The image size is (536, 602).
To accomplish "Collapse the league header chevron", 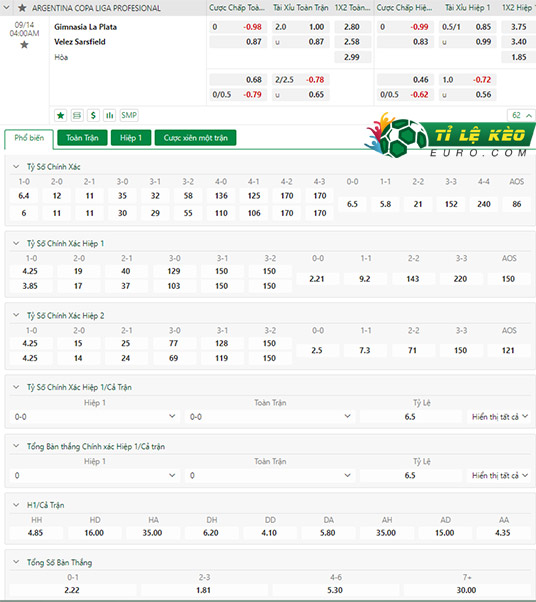I will pos(6,8).
